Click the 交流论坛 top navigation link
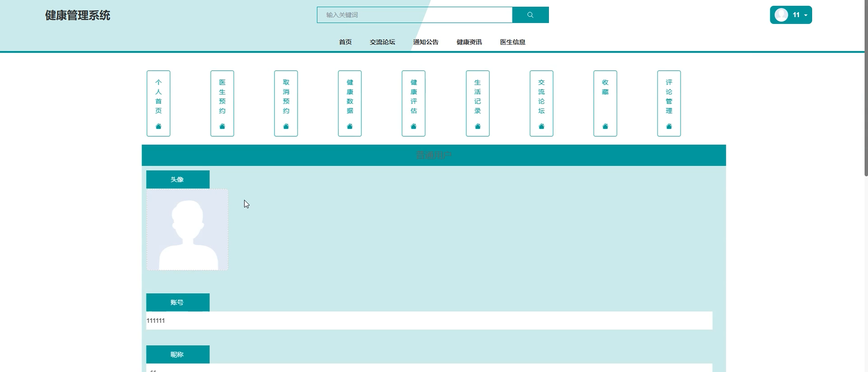Image resolution: width=868 pixels, height=372 pixels. [382, 42]
